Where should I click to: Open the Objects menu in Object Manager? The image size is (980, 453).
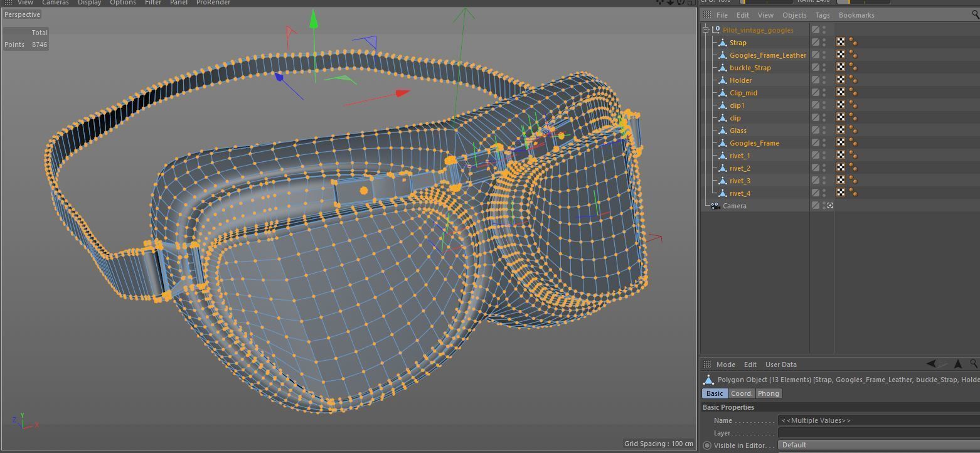pos(794,15)
